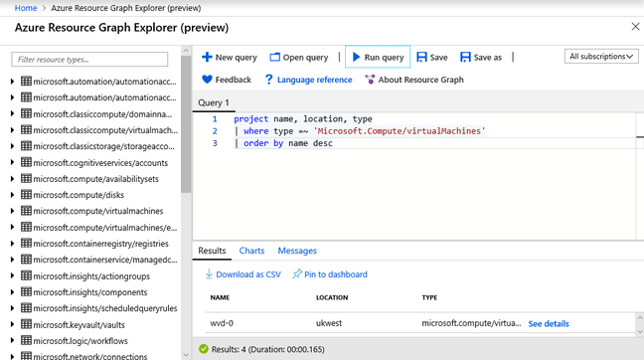Switch to the Charts tab
This screenshot has width=644, height=360.
[251, 251]
